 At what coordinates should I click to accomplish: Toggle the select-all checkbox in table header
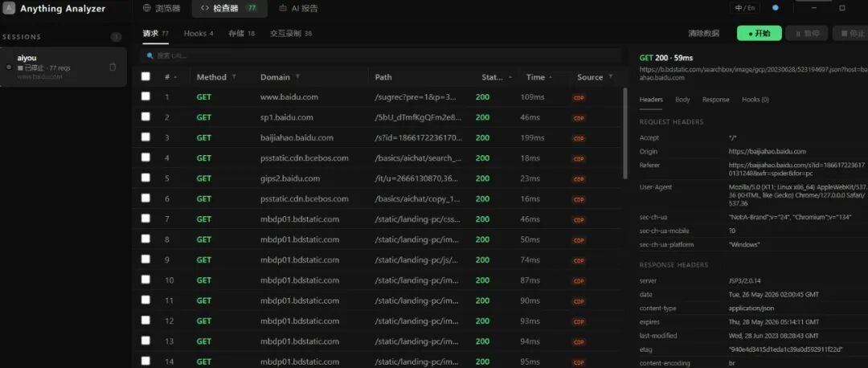pos(145,76)
